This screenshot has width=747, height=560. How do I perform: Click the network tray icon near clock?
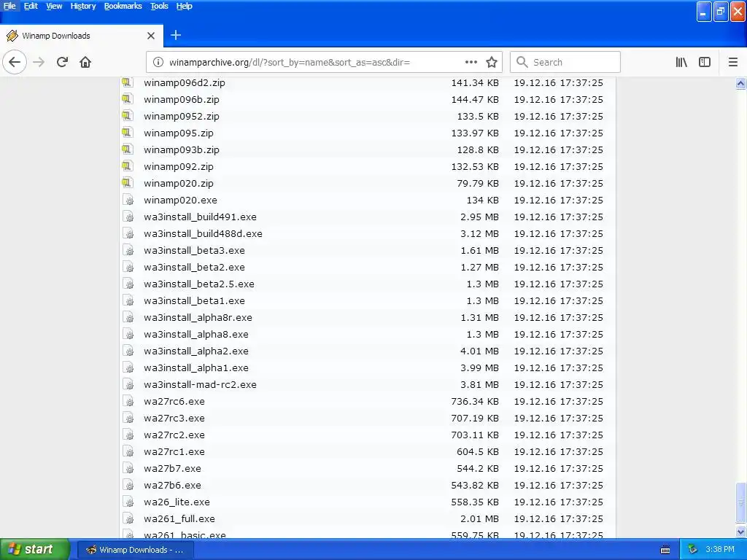click(692, 550)
